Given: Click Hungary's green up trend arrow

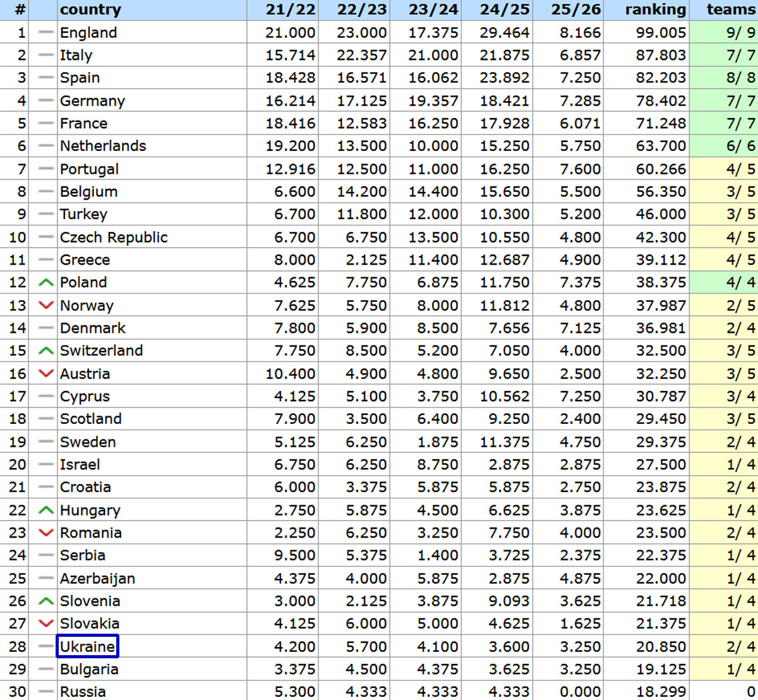Looking at the screenshot, I should tap(45, 510).
